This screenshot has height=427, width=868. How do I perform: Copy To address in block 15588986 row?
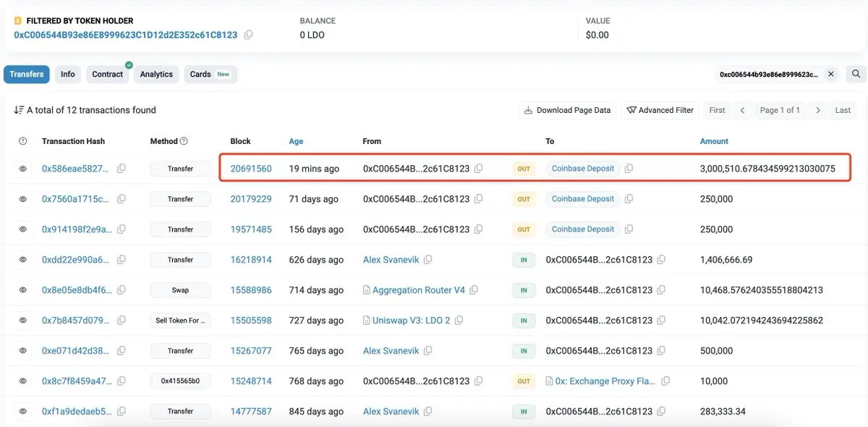click(x=661, y=290)
